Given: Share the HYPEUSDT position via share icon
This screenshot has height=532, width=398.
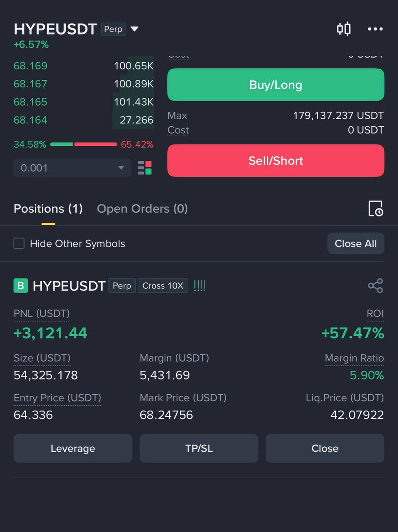Looking at the screenshot, I should [375, 286].
